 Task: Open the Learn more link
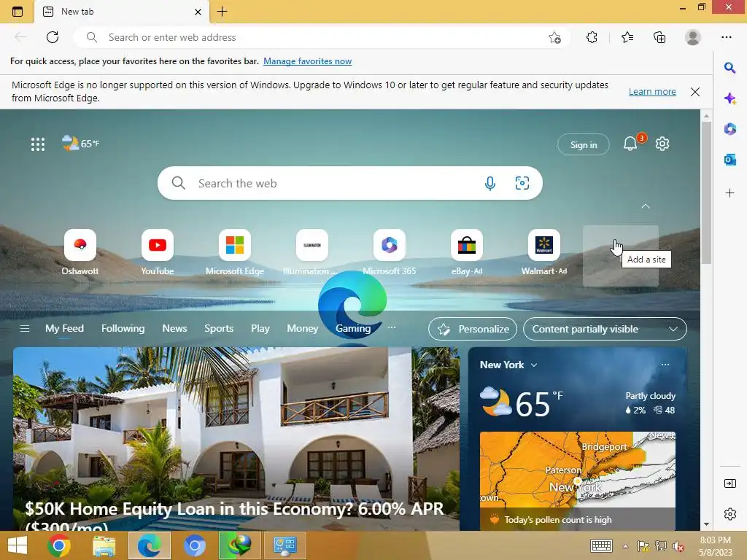click(652, 91)
